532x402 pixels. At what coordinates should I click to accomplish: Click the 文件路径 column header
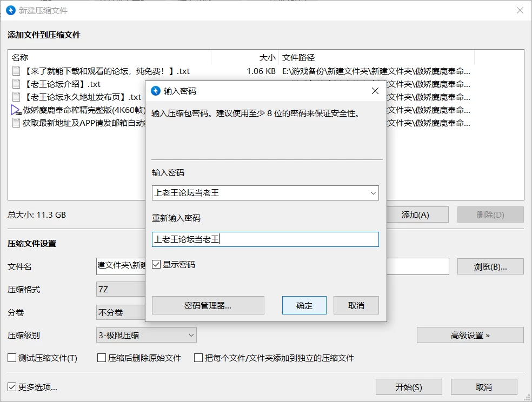377,58
